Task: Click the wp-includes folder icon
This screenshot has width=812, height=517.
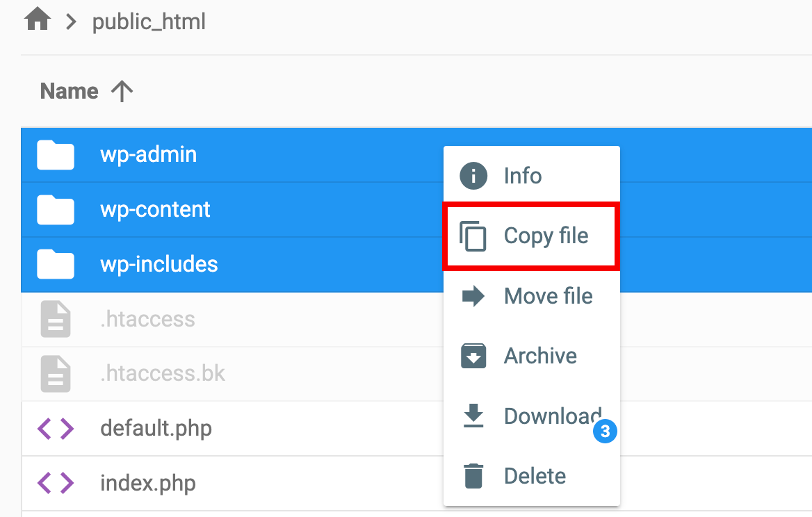Action: point(56,264)
